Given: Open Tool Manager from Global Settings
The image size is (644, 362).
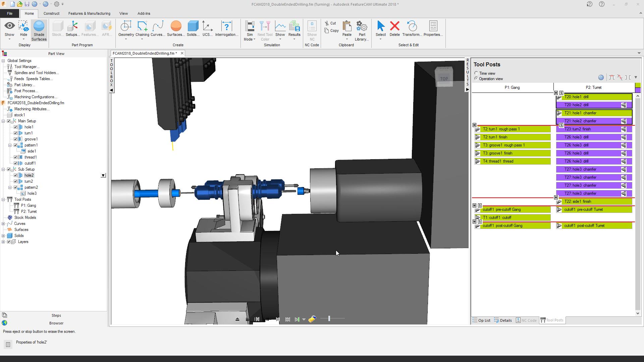Looking at the screenshot, I should pos(26,67).
